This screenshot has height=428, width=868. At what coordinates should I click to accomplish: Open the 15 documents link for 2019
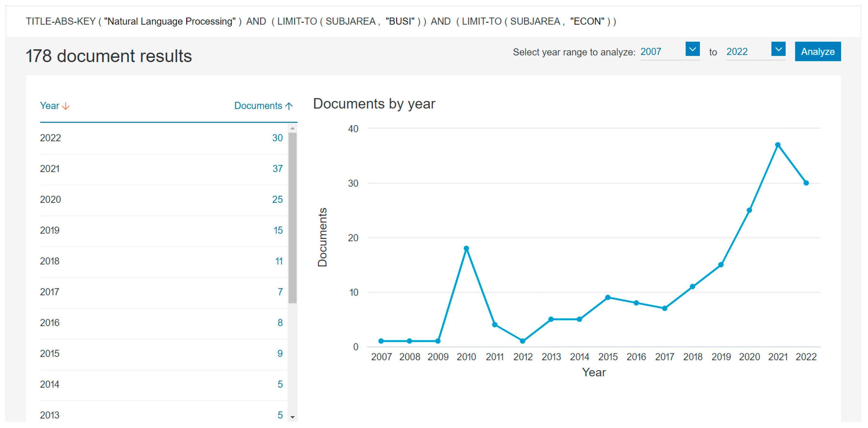click(278, 230)
